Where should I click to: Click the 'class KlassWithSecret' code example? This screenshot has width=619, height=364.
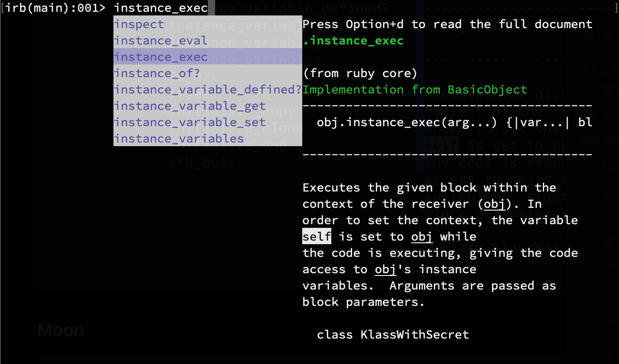pyautogui.click(x=393, y=334)
